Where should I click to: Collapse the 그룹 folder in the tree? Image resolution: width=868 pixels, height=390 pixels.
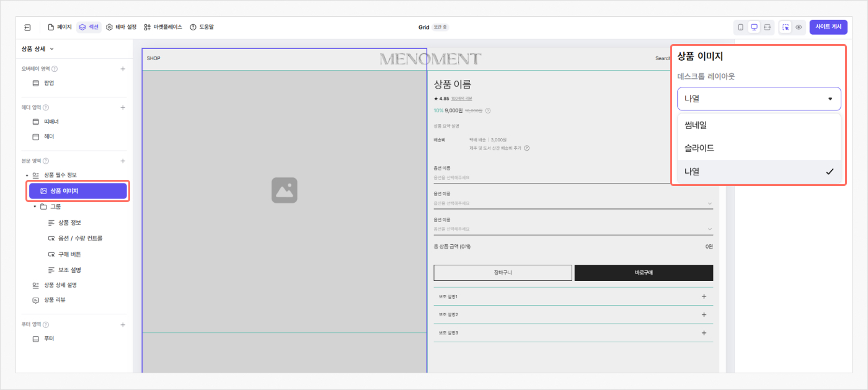point(35,206)
